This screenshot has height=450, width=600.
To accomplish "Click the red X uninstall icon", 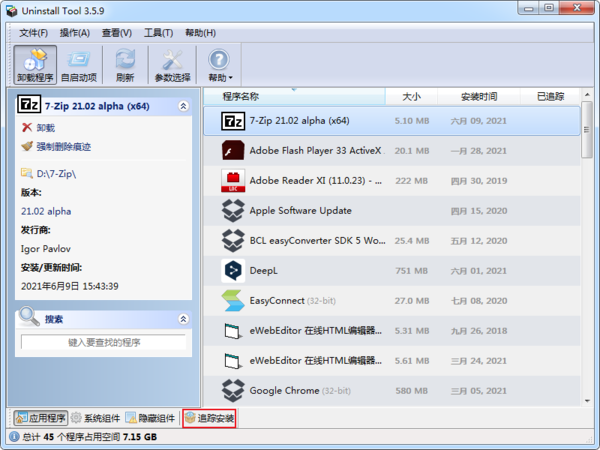I will [27, 127].
